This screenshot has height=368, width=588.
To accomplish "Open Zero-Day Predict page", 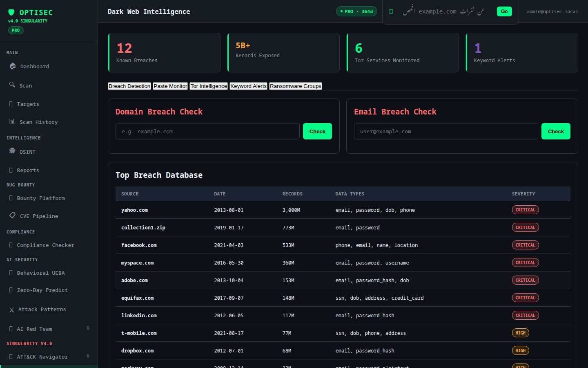I will click(x=49, y=290).
